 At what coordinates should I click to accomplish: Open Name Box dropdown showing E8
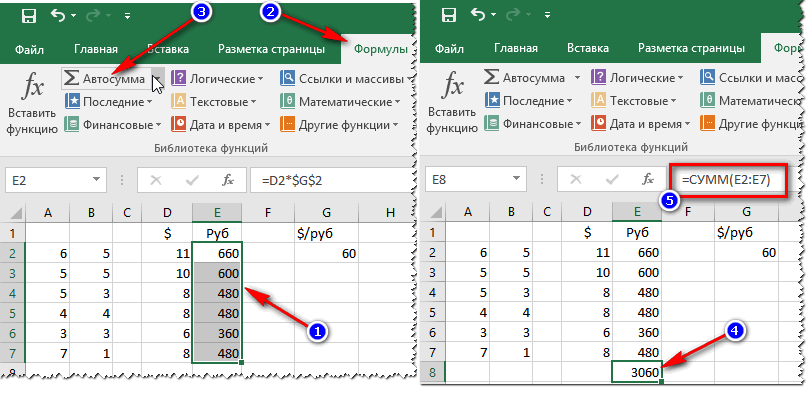[516, 179]
